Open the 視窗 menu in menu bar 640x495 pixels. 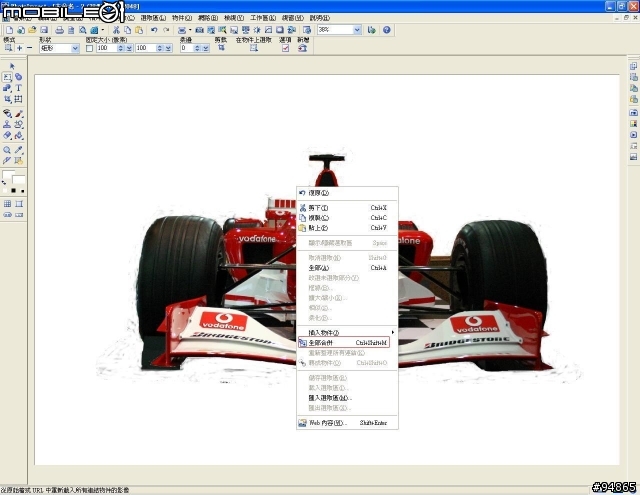click(293, 18)
